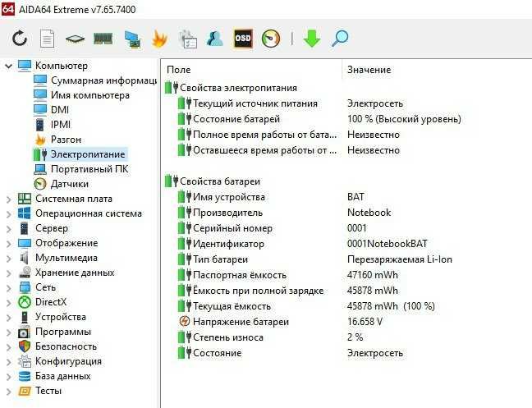Expand the Хранение данных node

tap(9, 273)
